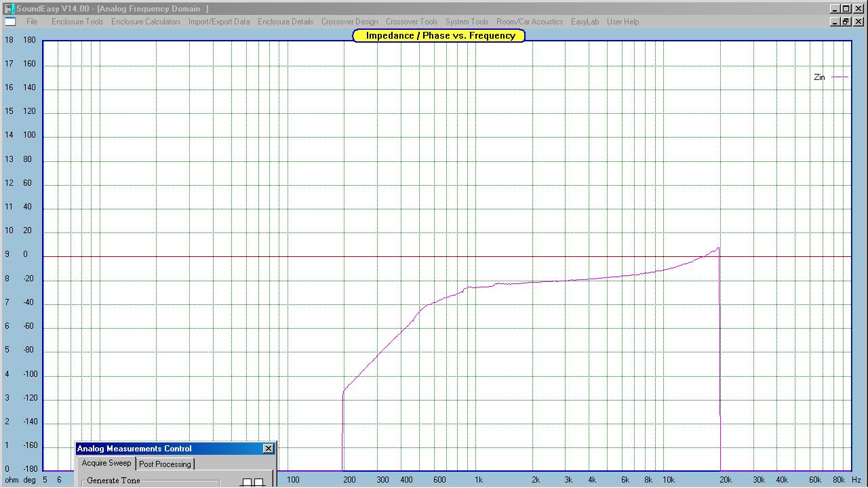Click the 'deg' axis unit label
The image size is (868, 488).
[29, 480]
